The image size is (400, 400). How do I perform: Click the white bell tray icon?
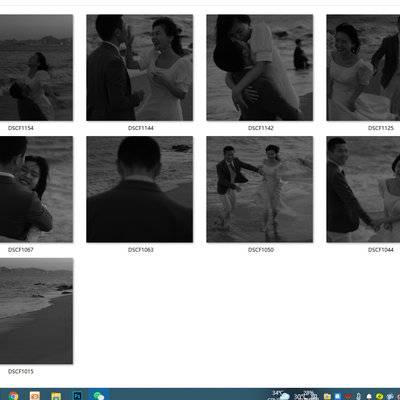pos(369,396)
